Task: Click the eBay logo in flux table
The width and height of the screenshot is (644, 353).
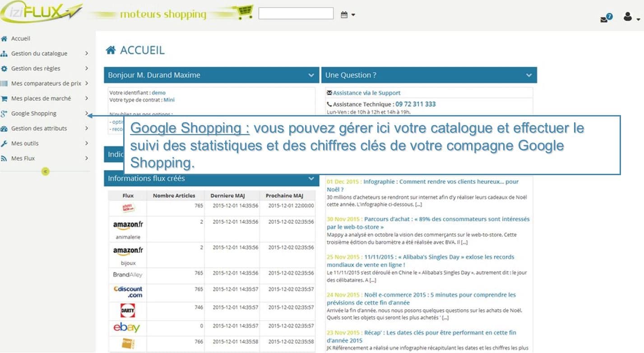Action: pos(127,327)
